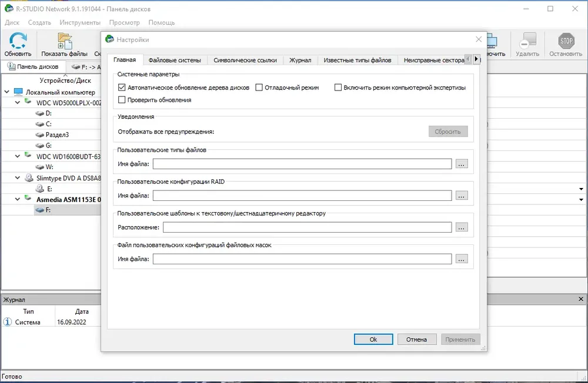
Task: Browse for Пользовательские типы файлов file
Action: click(x=462, y=164)
